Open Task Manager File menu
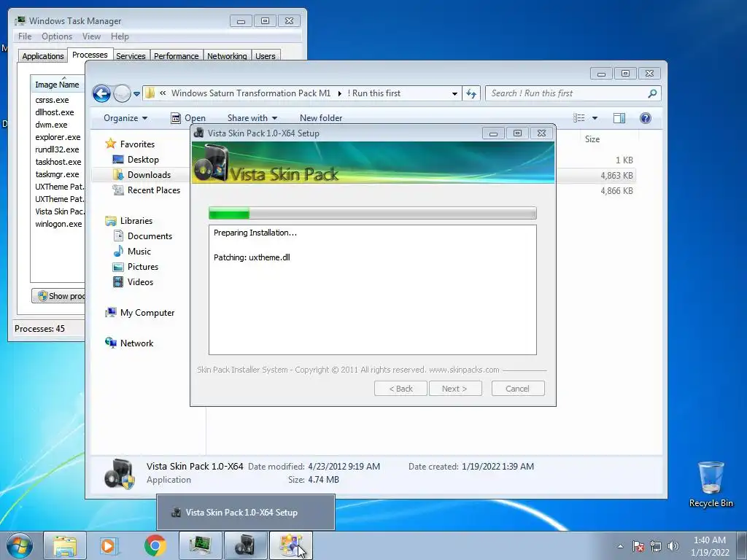Screen dimensions: 747x560 25,36
